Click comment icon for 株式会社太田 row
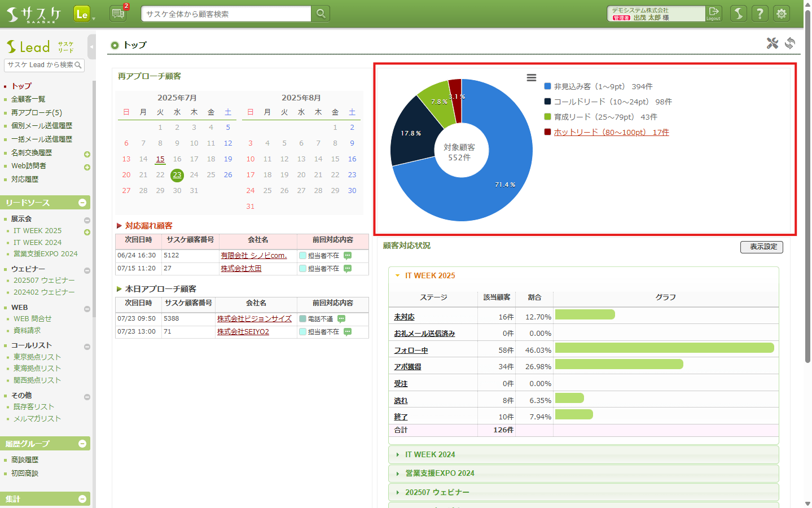 348,269
